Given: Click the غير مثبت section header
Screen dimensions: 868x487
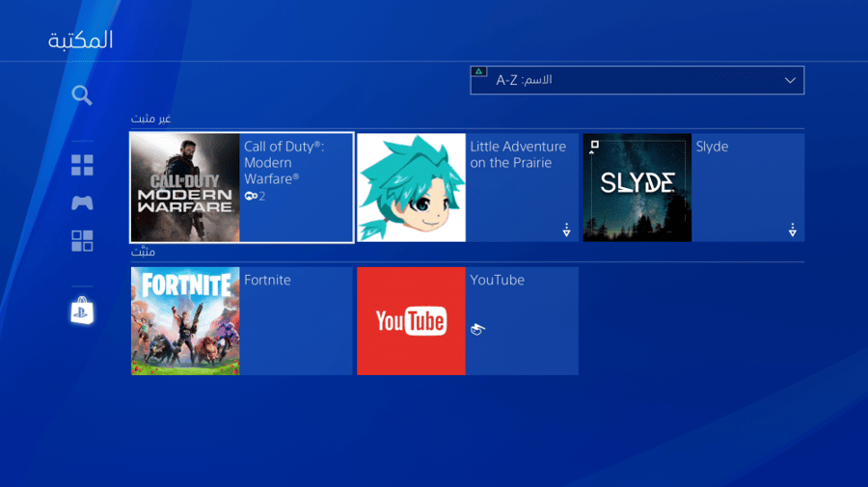Looking at the screenshot, I should [150, 119].
